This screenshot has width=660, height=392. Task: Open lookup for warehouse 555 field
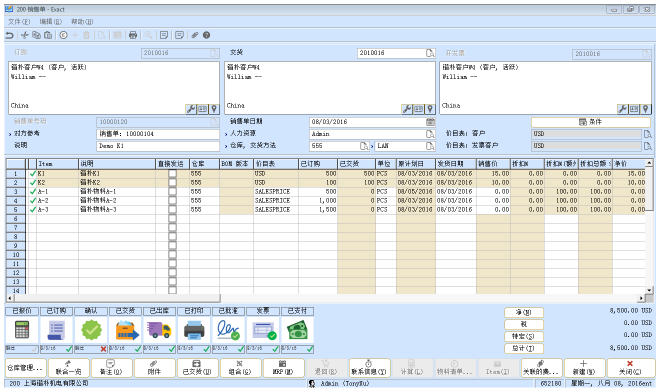(364, 146)
